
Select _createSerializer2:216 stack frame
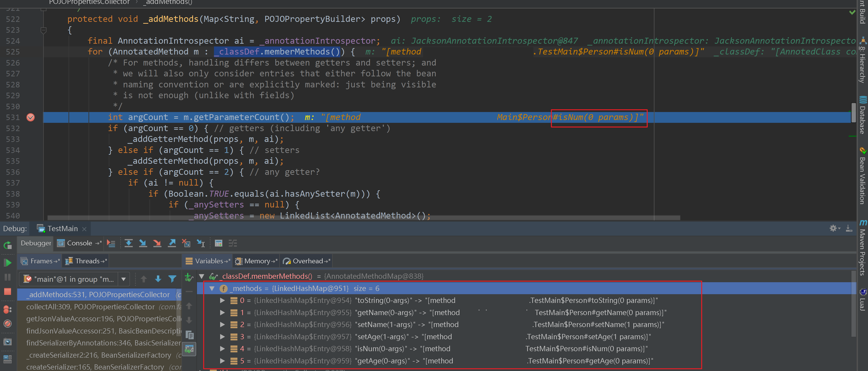pyautogui.click(x=100, y=355)
